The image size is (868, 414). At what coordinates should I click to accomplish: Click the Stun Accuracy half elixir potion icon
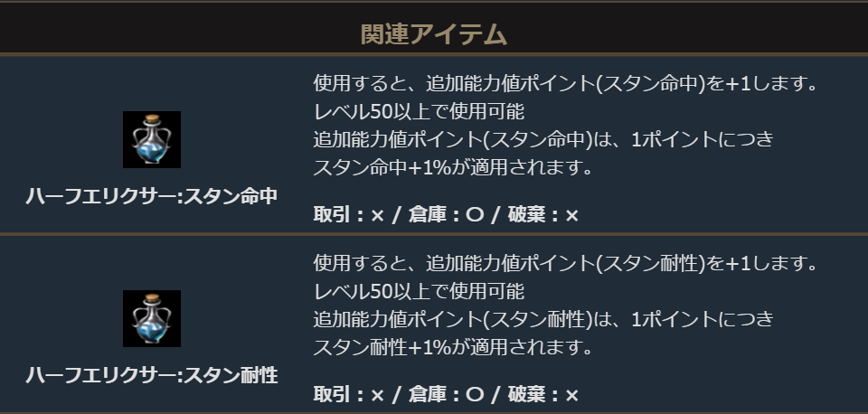click(x=151, y=139)
